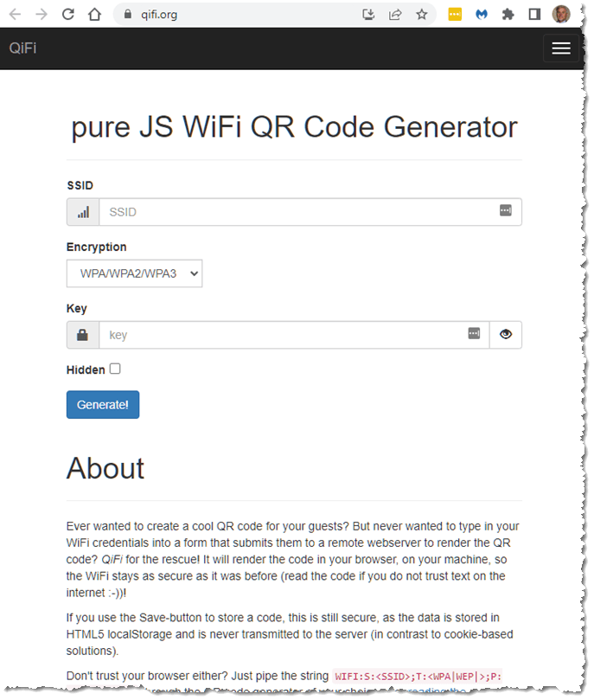Click the Malwarebytes extension icon
The image size is (594, 700).
482,14
